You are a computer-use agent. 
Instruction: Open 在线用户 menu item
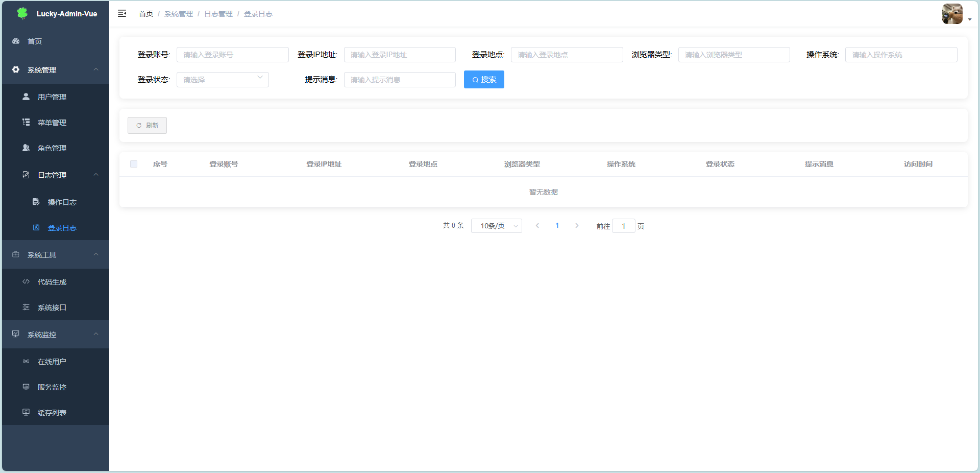coord(56,361)
